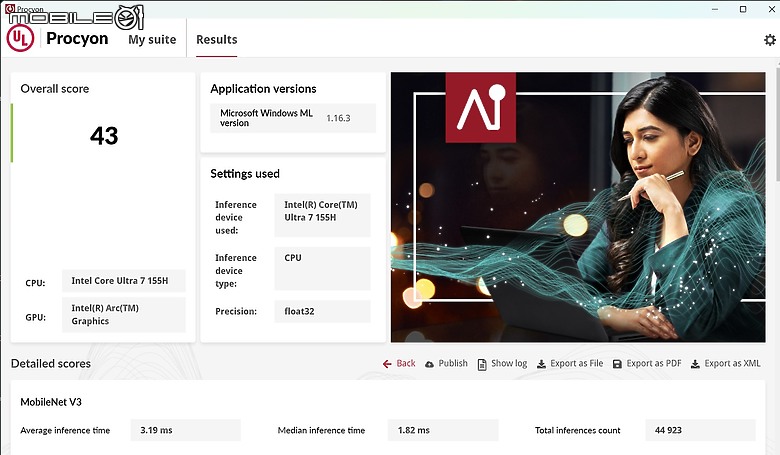
Task: Export as File
Action: point(570,364)
